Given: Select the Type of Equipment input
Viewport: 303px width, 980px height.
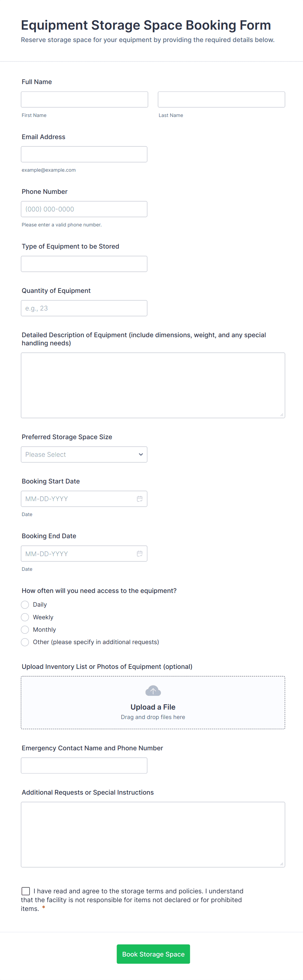Looking at the screenshot, I should pos(84,264).
